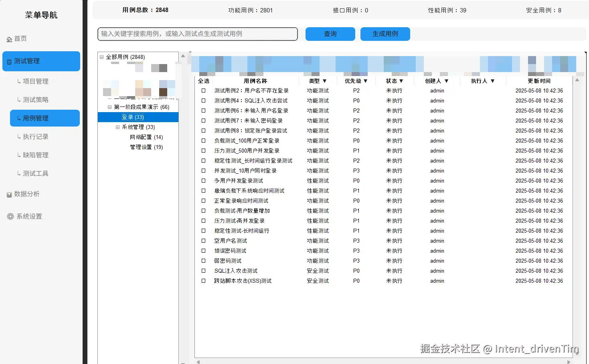589x364 pixels.
Task: Click the 更新时间 column header
Action: pyautogui.click(x=539, y=81)
